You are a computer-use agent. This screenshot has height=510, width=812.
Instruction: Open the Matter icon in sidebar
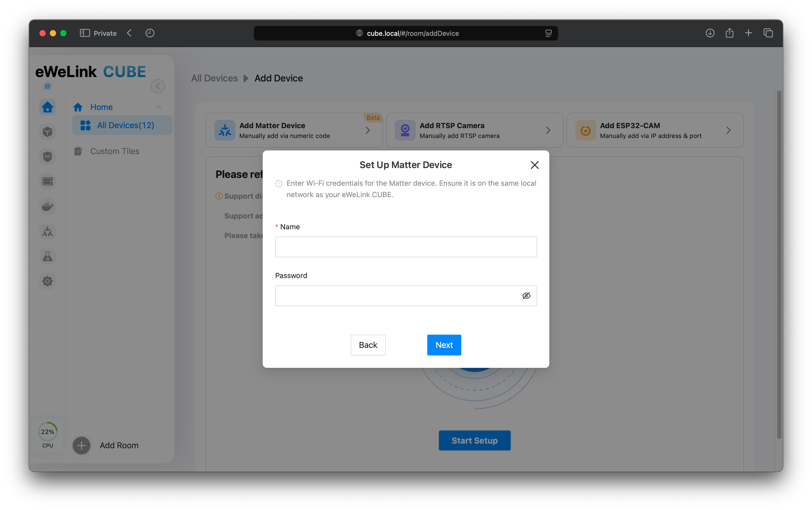pos(48,231)
